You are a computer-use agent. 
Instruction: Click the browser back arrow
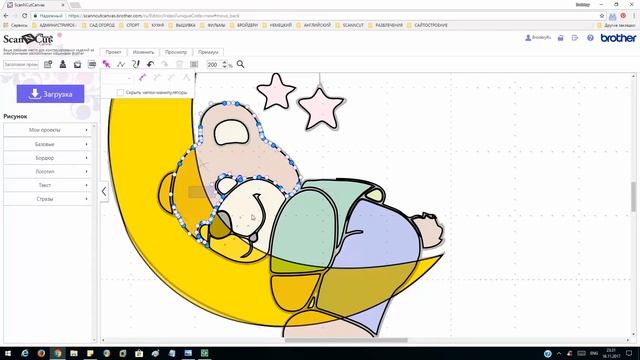tap(6, 16)
